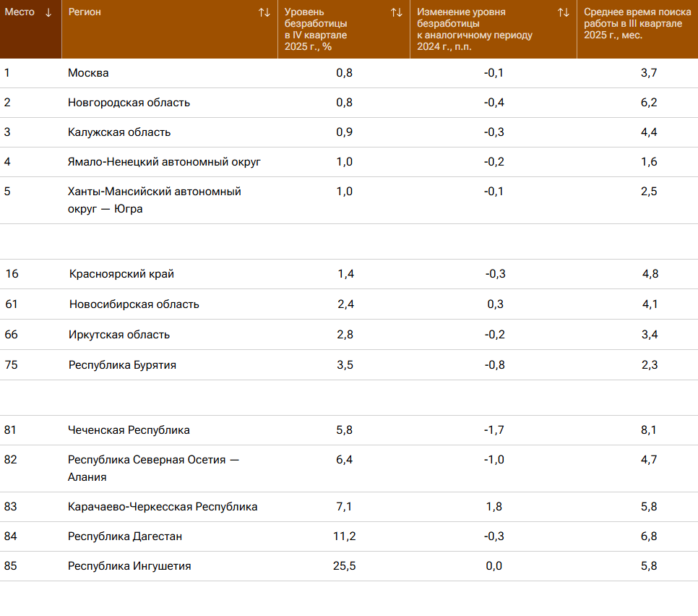This screenshot has width=698, height=616.
Task: Select Республика Бурятия in the table
Action: [122, 365]
